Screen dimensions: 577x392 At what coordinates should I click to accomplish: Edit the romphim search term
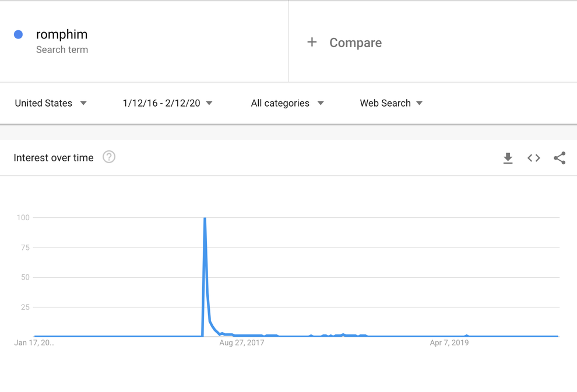pyautogui.click(x=62, y=35)
